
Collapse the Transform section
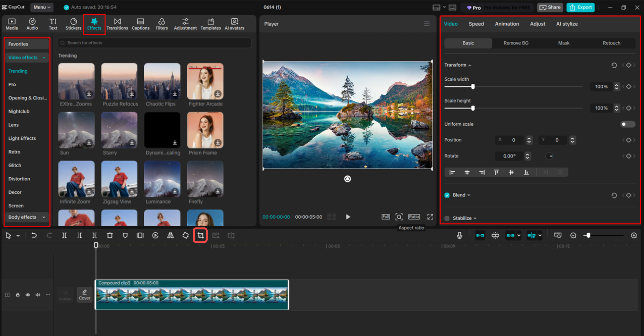click(469, 65)
